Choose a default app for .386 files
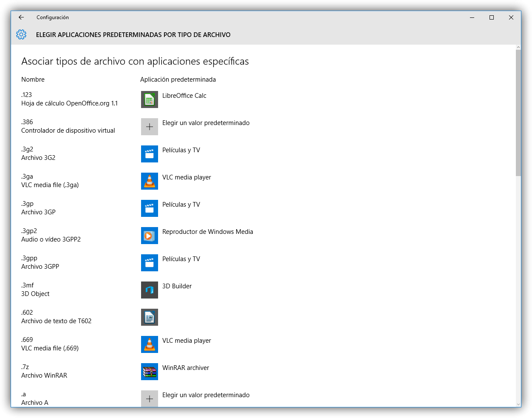 tap(206, 123)
